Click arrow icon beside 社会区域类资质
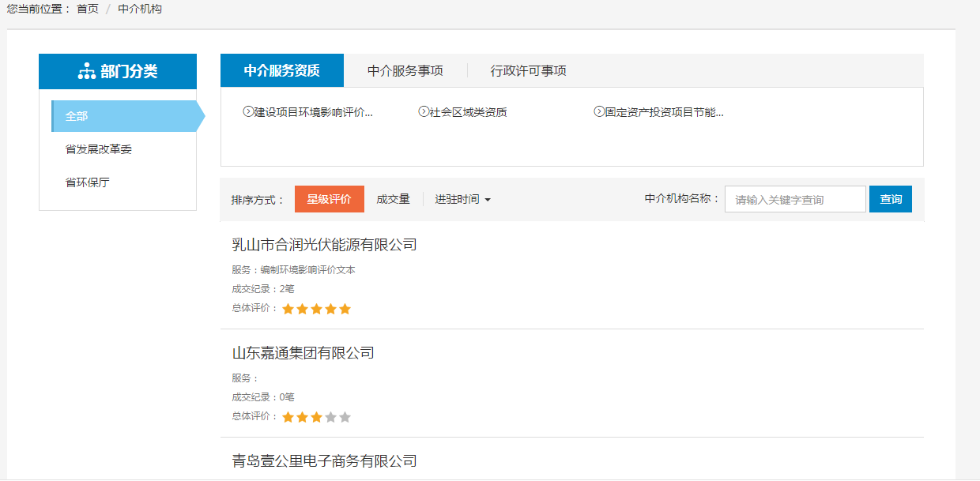980x481 pixels. [423, 112]
